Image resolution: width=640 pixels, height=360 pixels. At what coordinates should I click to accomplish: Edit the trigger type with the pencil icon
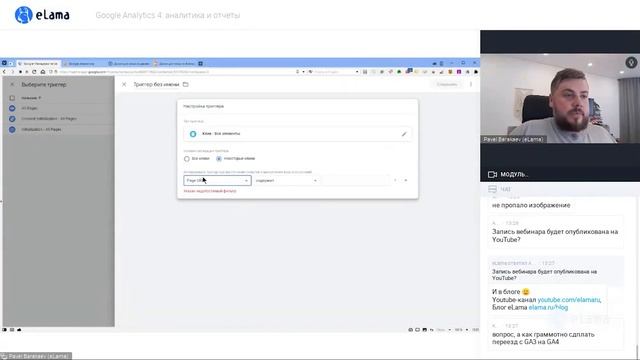(404, 134)
